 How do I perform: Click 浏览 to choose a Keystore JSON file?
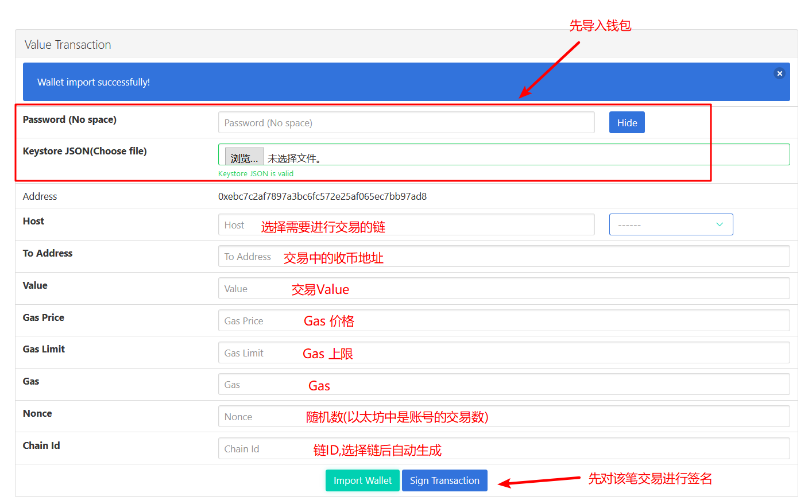[243, 156]
